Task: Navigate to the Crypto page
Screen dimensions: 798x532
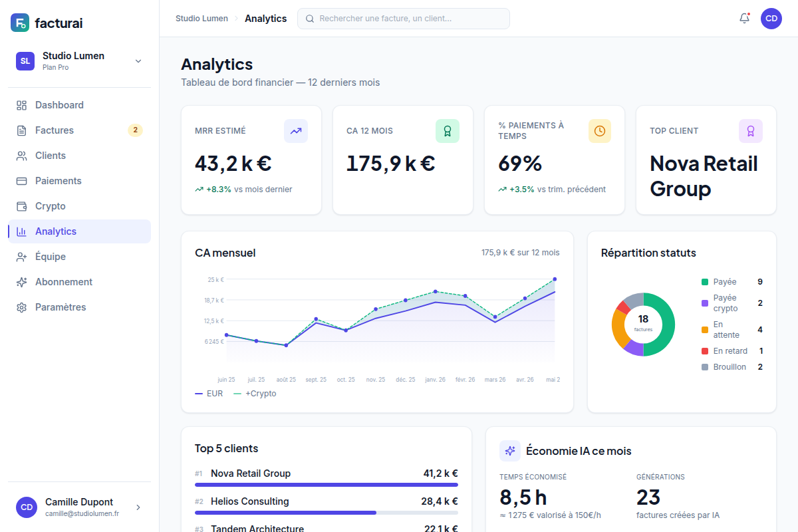Action: (x=79, y=206)
